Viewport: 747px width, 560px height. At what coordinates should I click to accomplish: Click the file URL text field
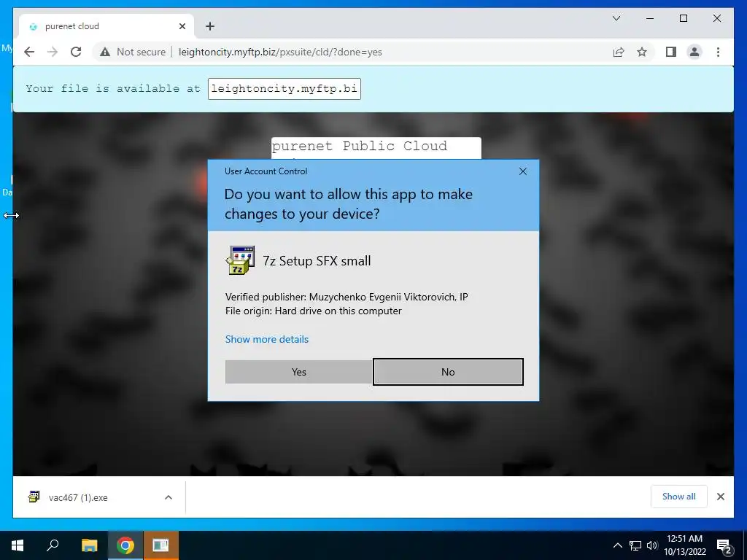pos(285,89)
